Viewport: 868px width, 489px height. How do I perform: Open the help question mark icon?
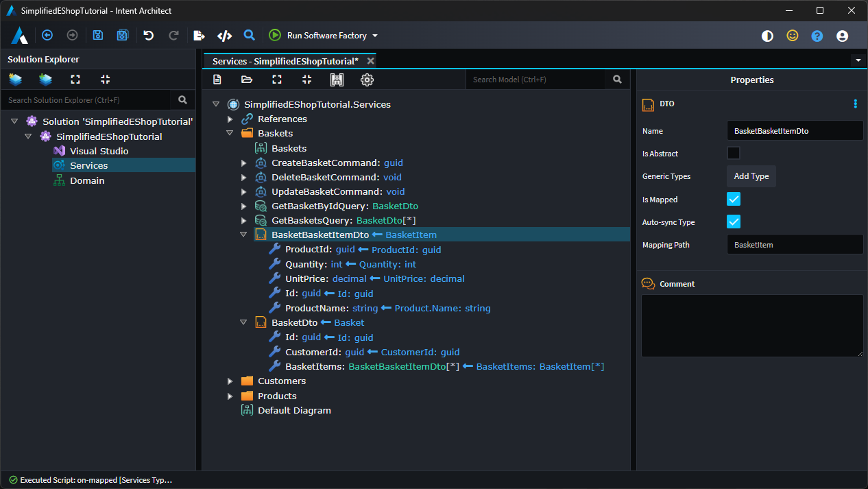tap(817, 36)
